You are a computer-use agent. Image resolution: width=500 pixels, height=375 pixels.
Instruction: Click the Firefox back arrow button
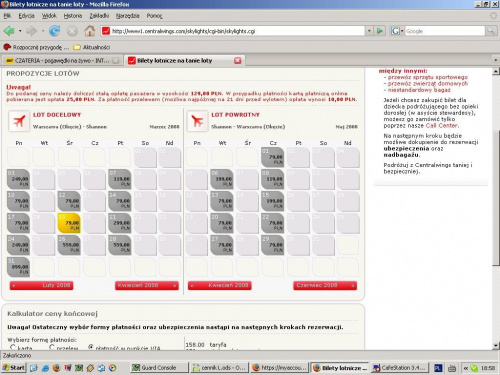point(9,31)
